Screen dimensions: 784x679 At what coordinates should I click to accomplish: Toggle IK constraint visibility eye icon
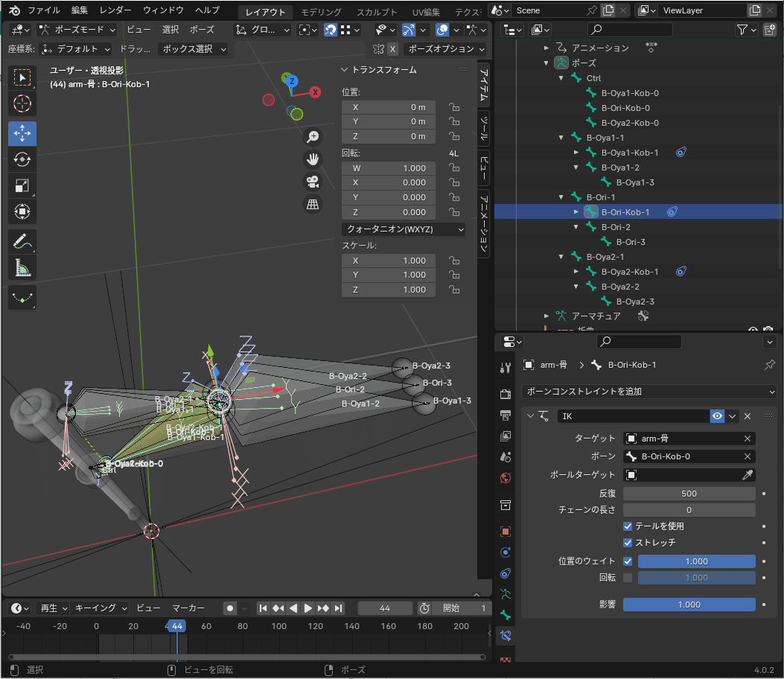717,416
